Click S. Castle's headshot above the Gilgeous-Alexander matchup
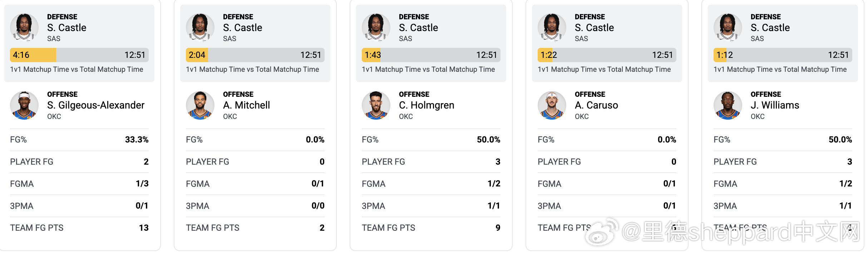 24,27
